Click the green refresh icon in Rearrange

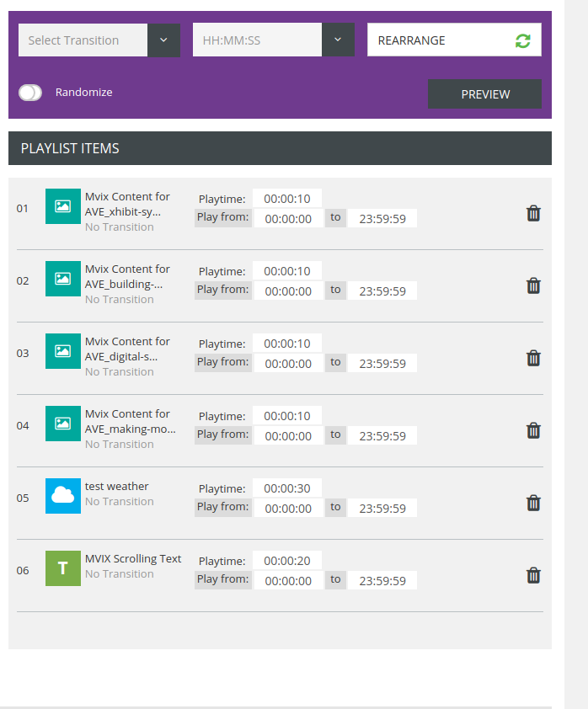pos(523,40)
